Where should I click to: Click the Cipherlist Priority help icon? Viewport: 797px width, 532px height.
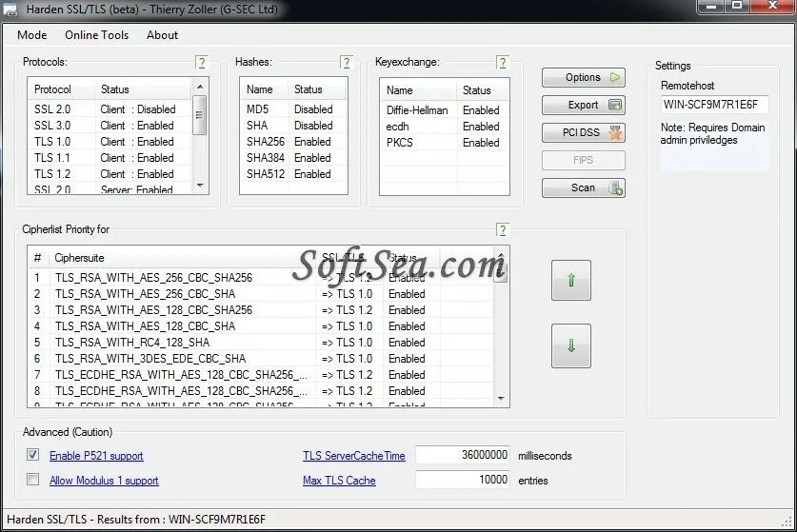[x=502, y=230]
